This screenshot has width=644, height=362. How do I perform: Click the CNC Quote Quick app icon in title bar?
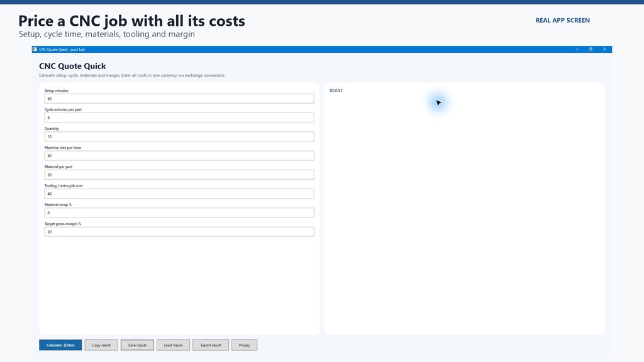[35, 49]
